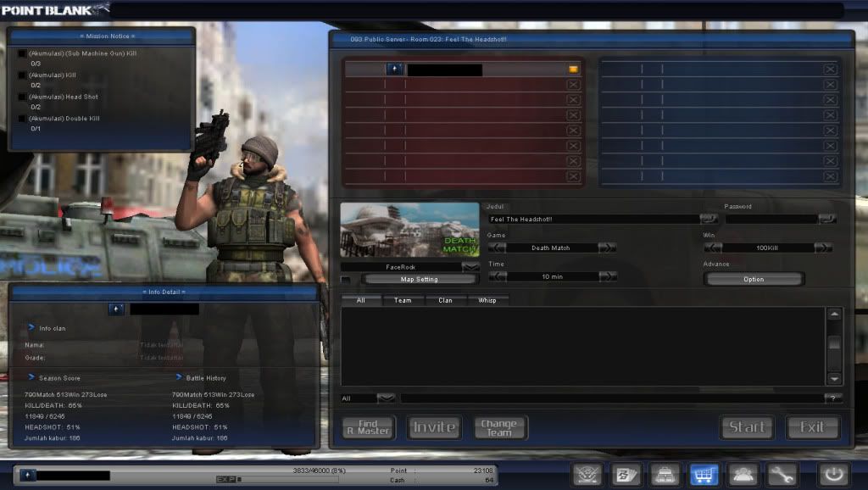Click the EXP progress bar
The width and height of the screenshot is (868, 490).
tap(277, 480)
